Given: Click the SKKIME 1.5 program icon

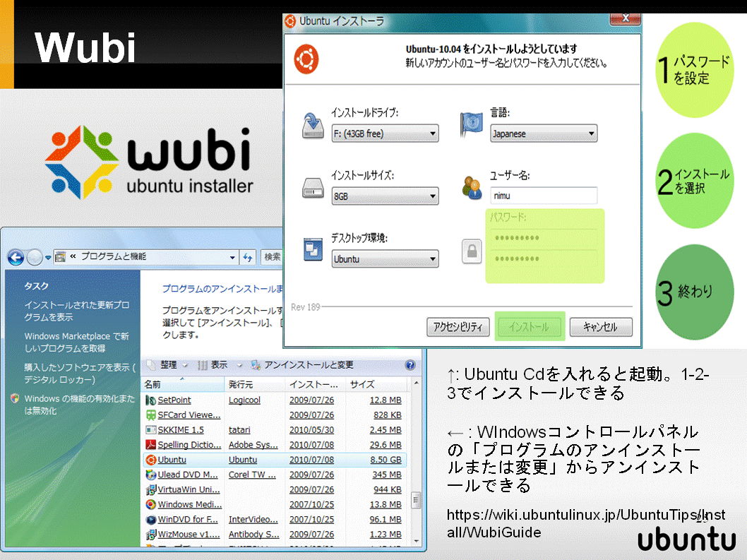Looking at the screenshot, I should [x=150, y=430].
